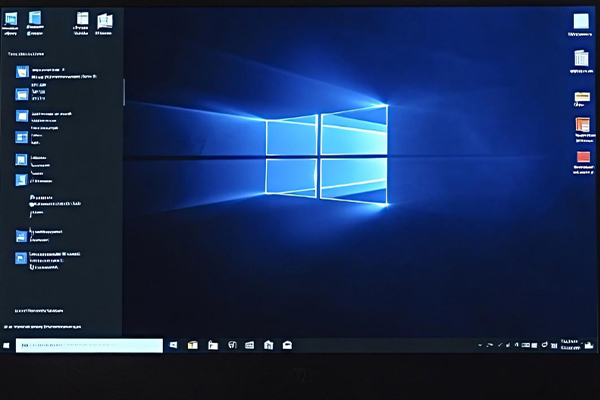Click the white taskbar search box
600x400 pixels.
coord(89,345)
